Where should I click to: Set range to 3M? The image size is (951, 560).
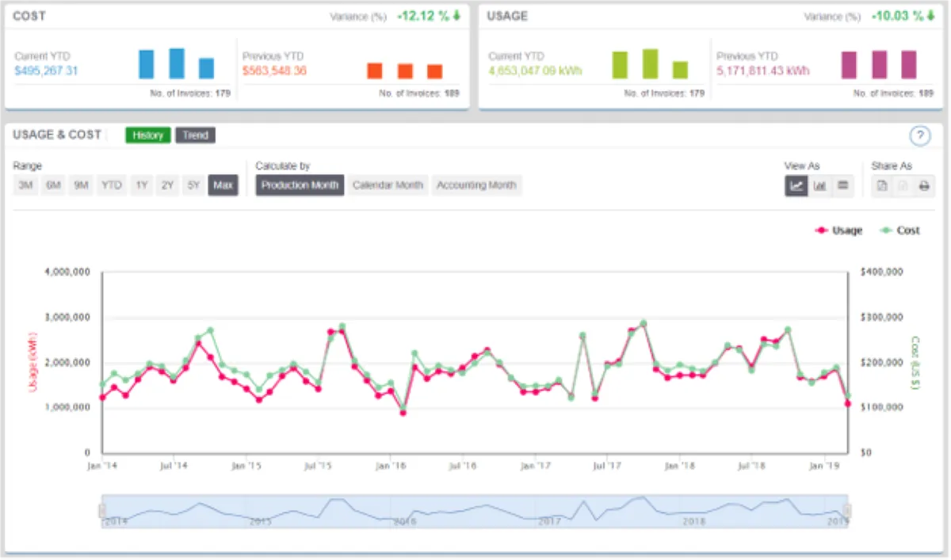click(25, 185)
